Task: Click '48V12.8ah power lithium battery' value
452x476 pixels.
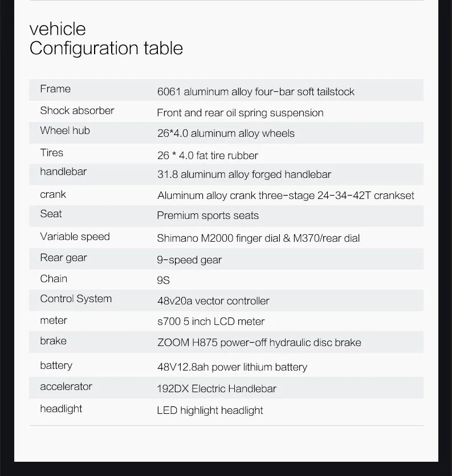Action: tap(232, 367)
